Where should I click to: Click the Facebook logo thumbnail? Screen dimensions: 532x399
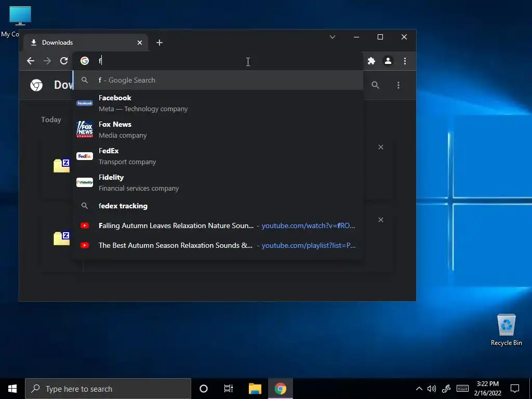[x=85, y=103]
